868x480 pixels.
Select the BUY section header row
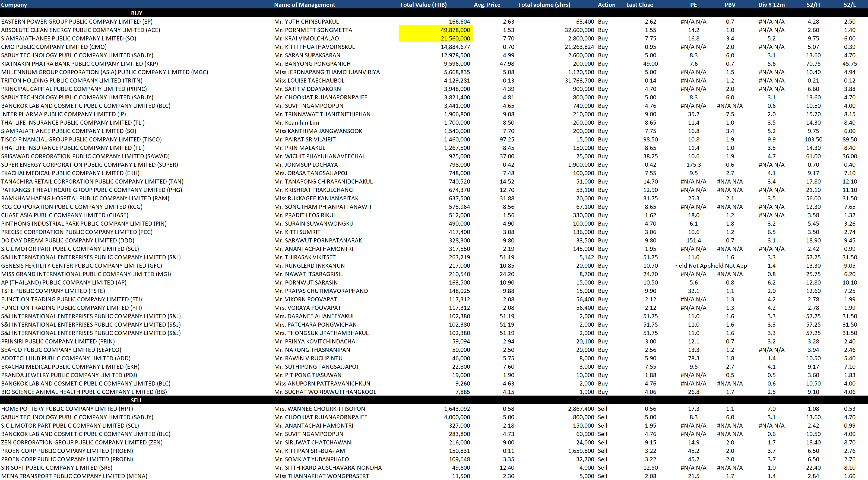[434, 13]
